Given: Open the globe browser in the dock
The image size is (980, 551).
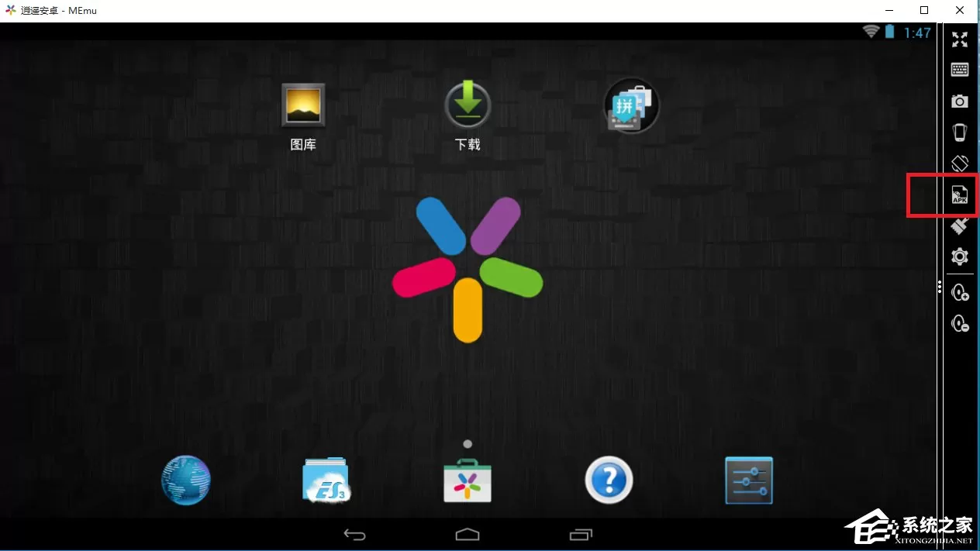Looking at the screenshot, I should tap(186, 480).
